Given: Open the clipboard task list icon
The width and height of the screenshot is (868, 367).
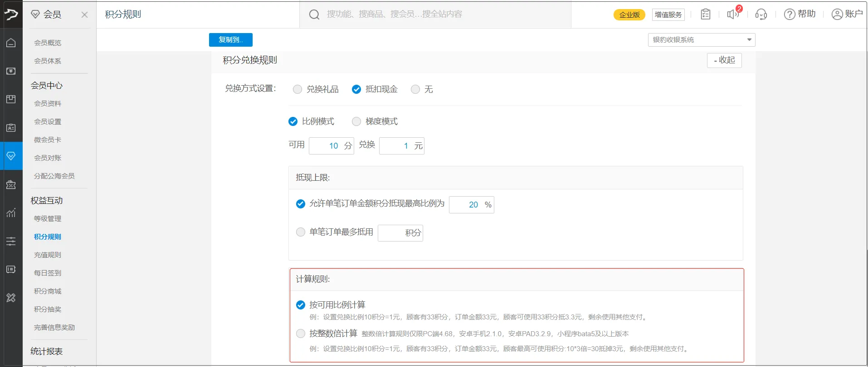Looking at the screenshot, I should 705,14.
